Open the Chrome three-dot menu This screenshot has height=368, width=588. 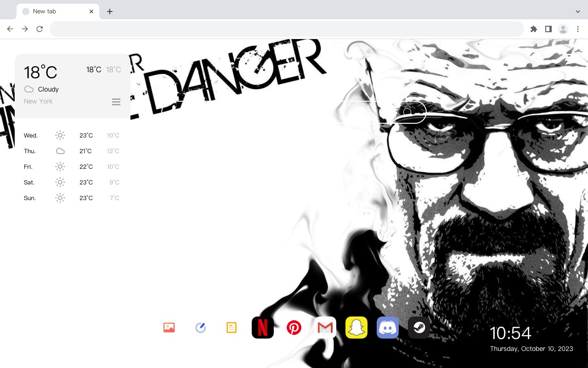[x=578, y=29]
